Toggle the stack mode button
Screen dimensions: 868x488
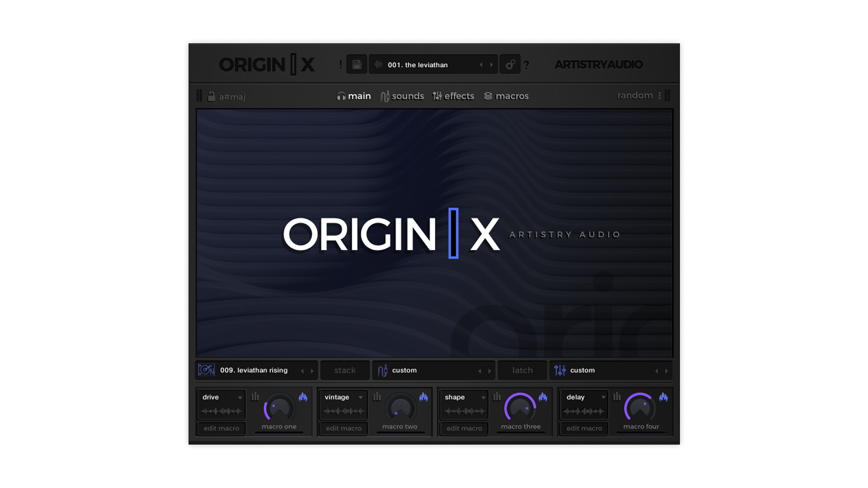pos(345,370)
